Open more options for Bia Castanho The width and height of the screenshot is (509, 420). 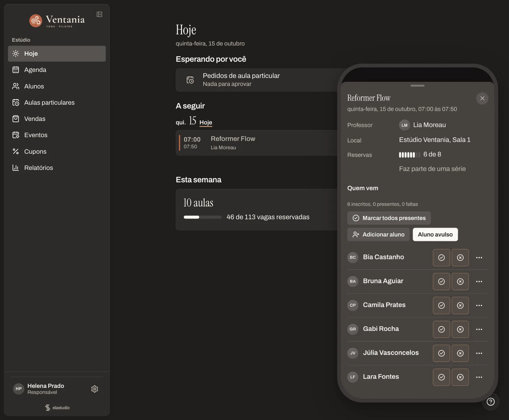pyautogui.click(x=479, y=257)
